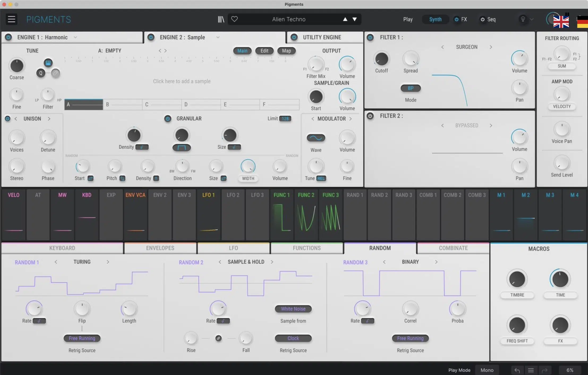588x375 pixels.
Task: Click the random Start modulation icon
Action: click(91, 178)
